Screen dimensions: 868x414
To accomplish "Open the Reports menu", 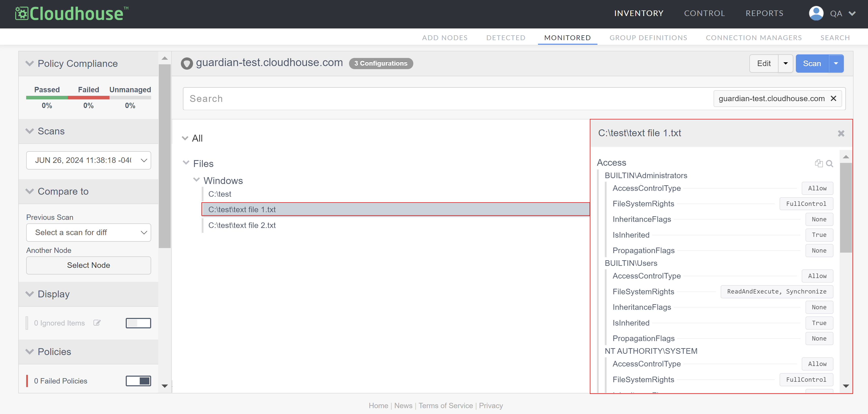I will pyautogui.click(x=764, y=13).
